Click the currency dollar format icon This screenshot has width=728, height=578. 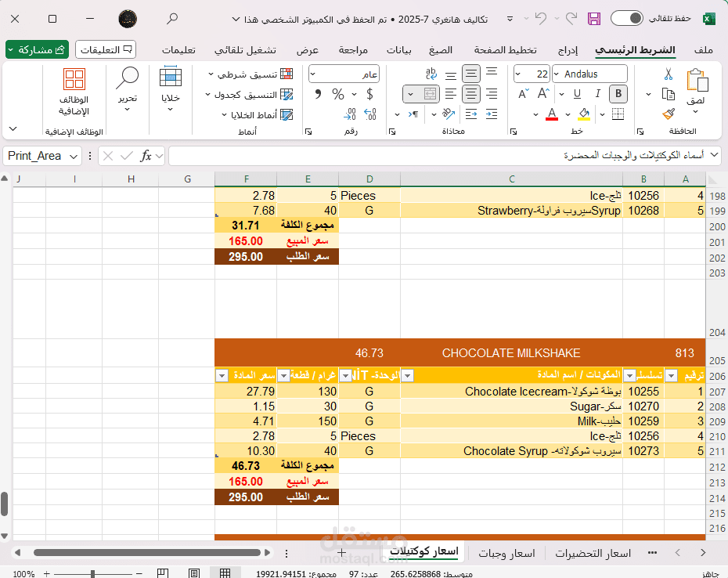(369, 94)
